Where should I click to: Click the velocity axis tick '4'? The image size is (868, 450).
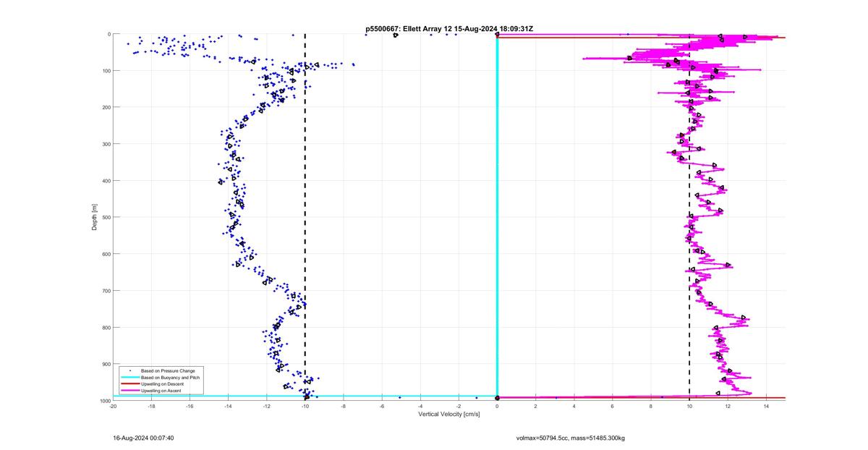coord(574,407)
